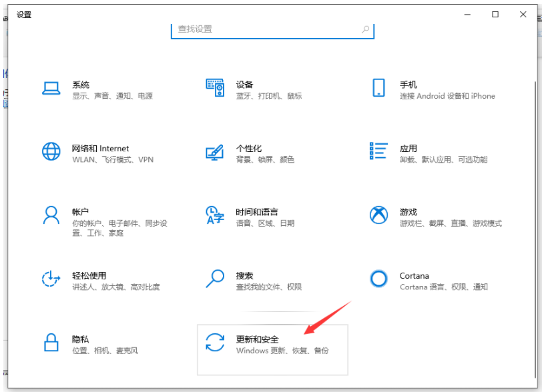Screen dimensions: 544x392
Task: Open the 应用 list icon
Action: (378, 151)
